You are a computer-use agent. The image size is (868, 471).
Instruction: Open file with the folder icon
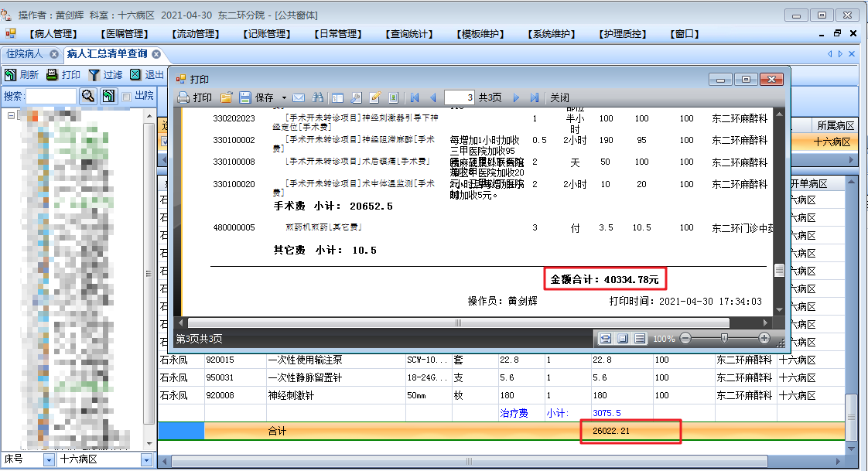(x=226, y=97)
